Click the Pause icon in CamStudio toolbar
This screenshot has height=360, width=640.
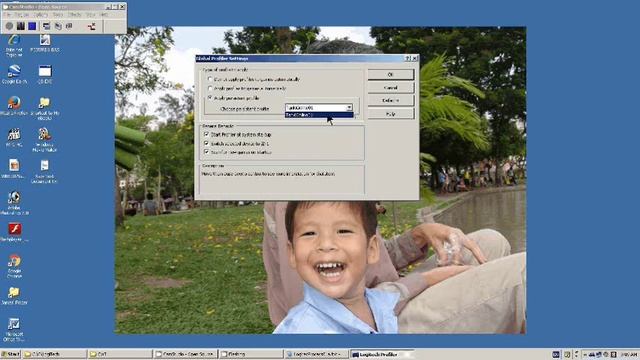[x=21, y=26]
